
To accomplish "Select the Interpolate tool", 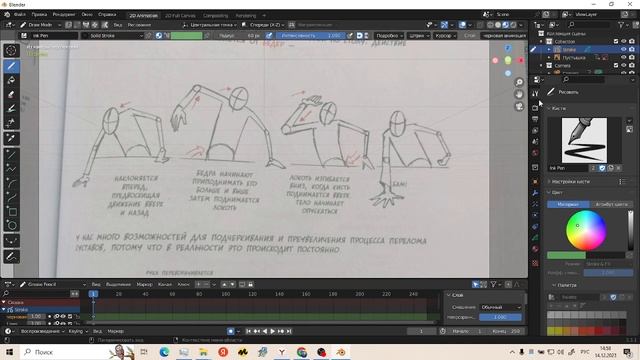I will click(11, 241).
